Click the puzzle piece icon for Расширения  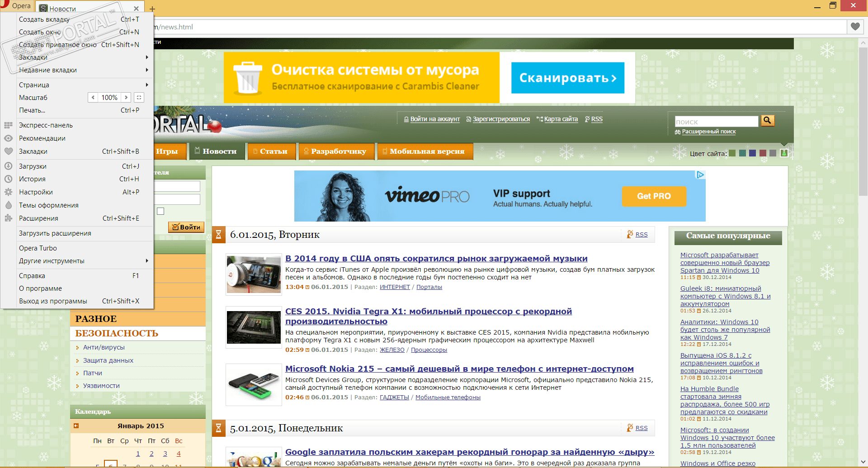[x=8, y=218]
